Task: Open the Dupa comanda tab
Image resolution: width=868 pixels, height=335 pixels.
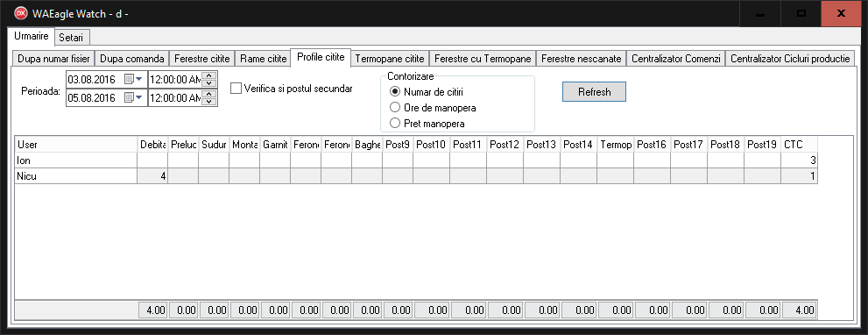Action: [x=131, y=58]
